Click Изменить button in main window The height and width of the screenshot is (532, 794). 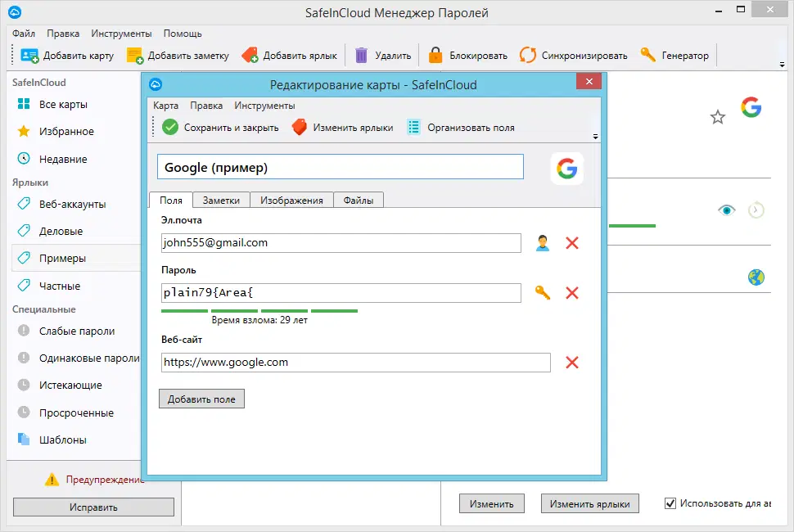coord(492,503)
